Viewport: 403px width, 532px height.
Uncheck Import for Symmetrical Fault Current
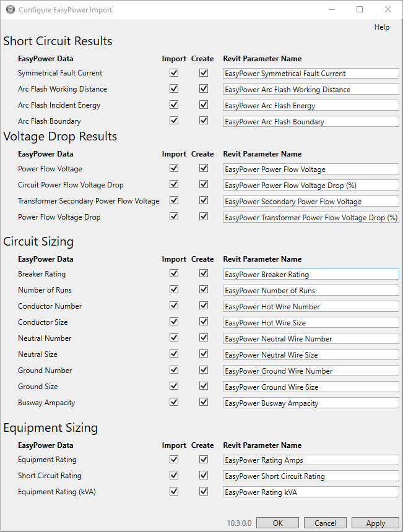(x=174, y=73)
